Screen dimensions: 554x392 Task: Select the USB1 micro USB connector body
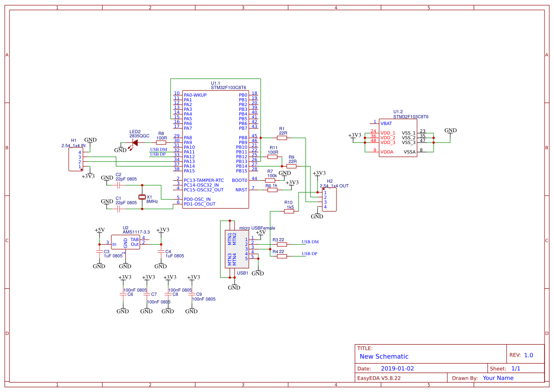[237, 249]
